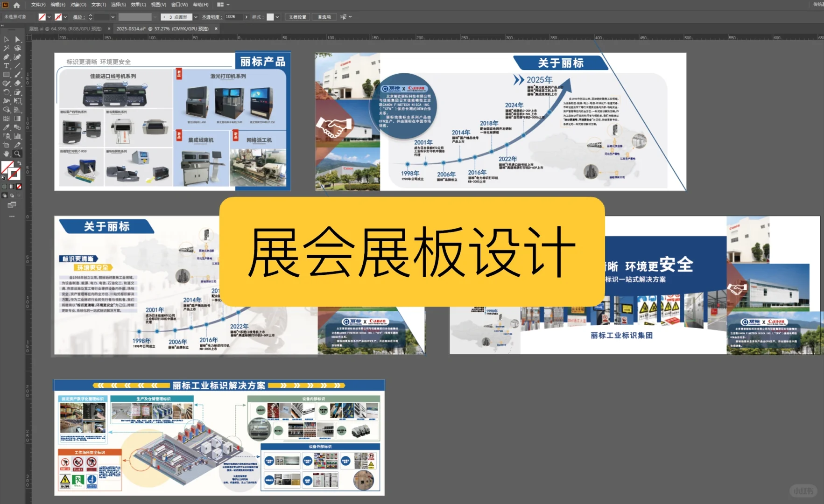824x504 pixels.
Task: Enable Draw Normal mode
Action: [x=5, y=195]
